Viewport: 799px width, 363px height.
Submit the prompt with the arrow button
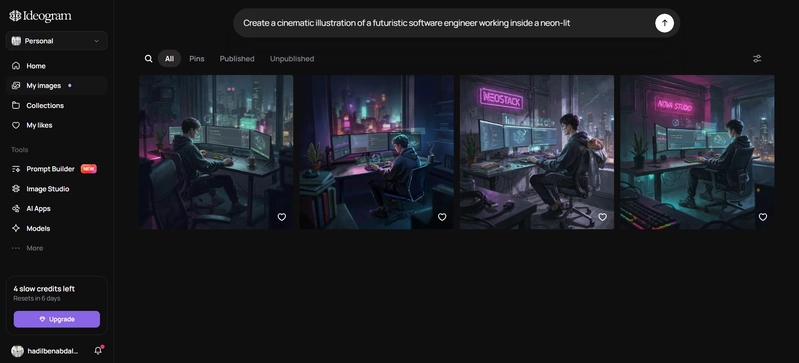[664, 23]
